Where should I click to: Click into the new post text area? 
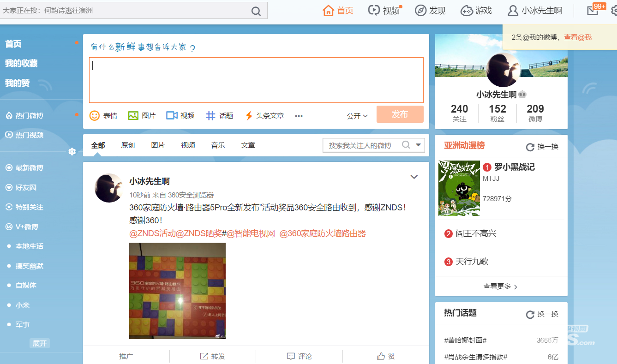(x=256, y=80)
